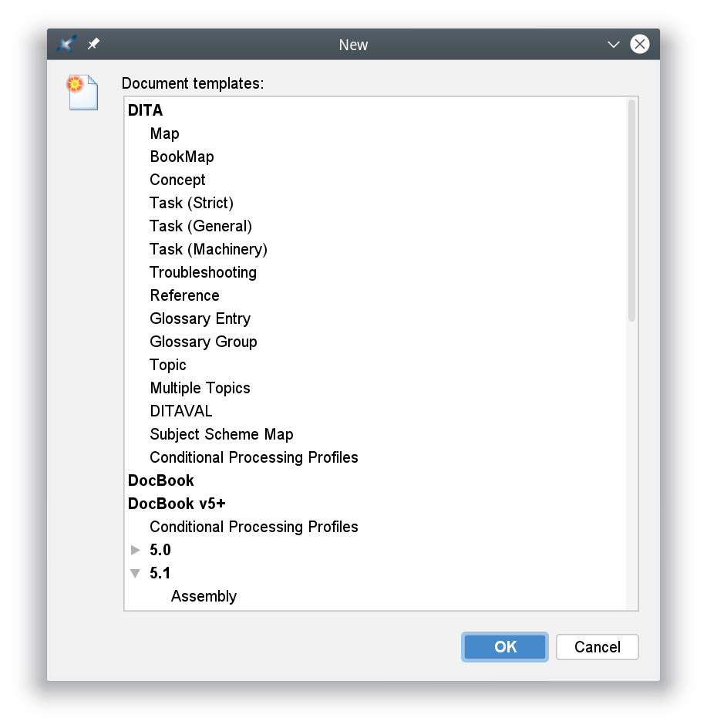Image resolution: width=707 pixels, height=728 pixels.
Task: Select the Concept template
Action: [177, 180]
